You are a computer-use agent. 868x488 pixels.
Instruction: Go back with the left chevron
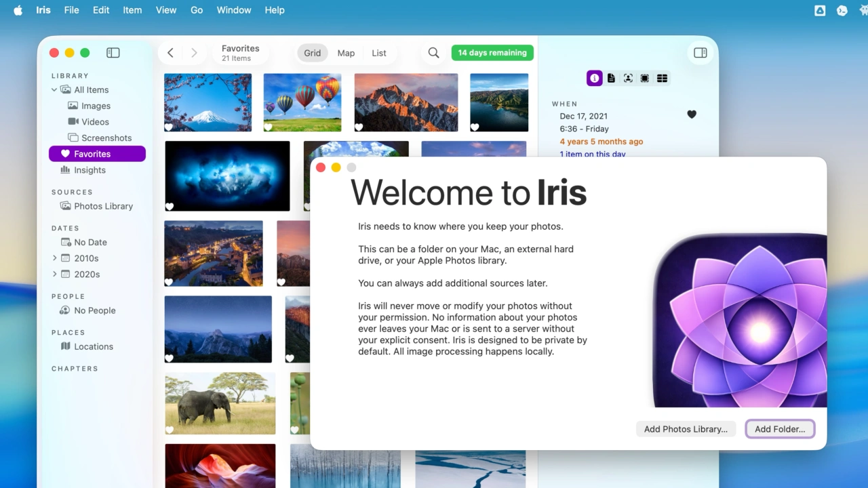pos(171,53)
